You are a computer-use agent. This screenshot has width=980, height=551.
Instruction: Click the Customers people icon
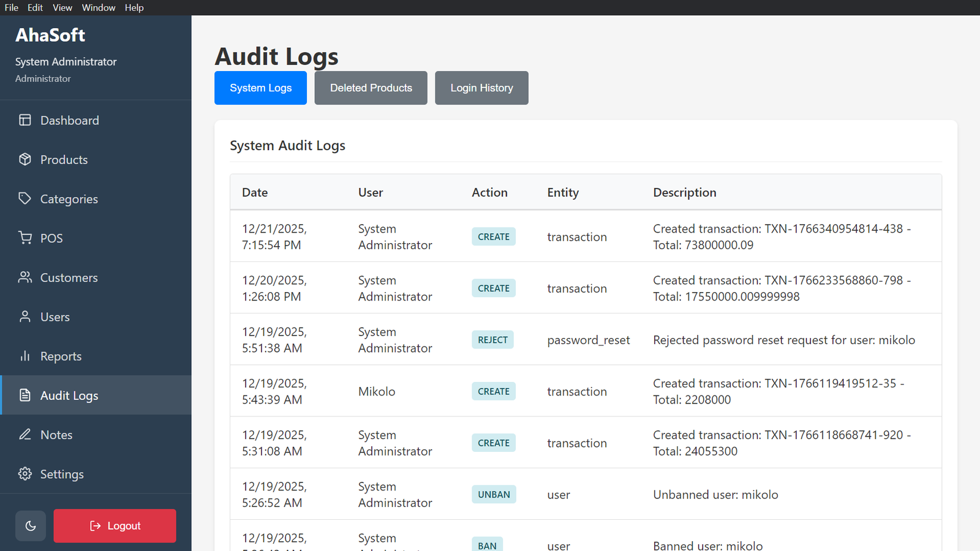[x=24, y=277]
